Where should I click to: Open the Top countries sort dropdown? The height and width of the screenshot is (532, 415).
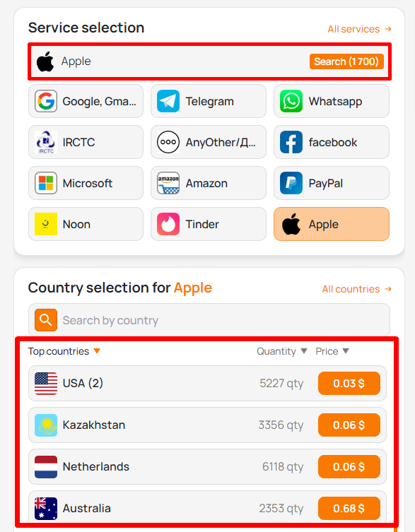(x=97, y=351)
